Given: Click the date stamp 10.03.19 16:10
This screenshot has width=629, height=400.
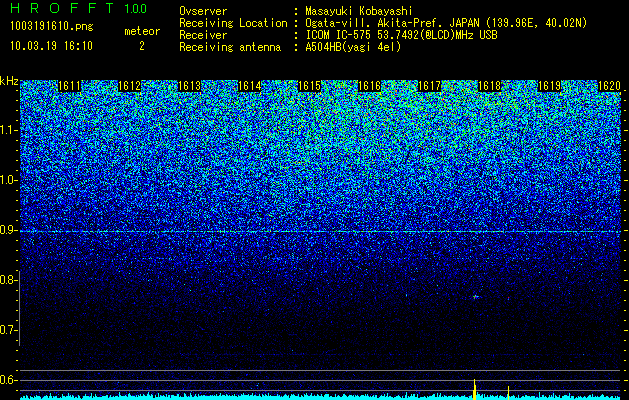Looking at the screenshot, I should (51, 46).
